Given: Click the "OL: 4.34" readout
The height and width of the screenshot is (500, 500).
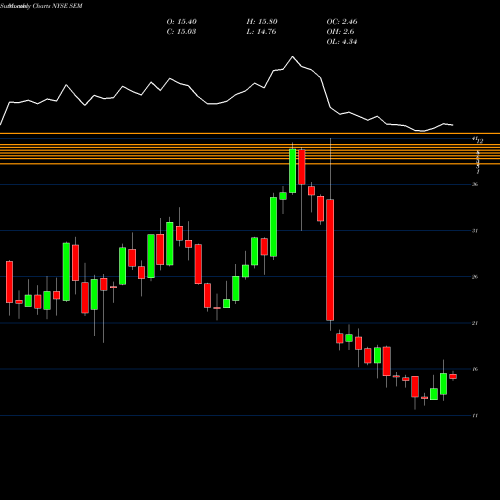Looking at the screenshot, I should (342, 42).
